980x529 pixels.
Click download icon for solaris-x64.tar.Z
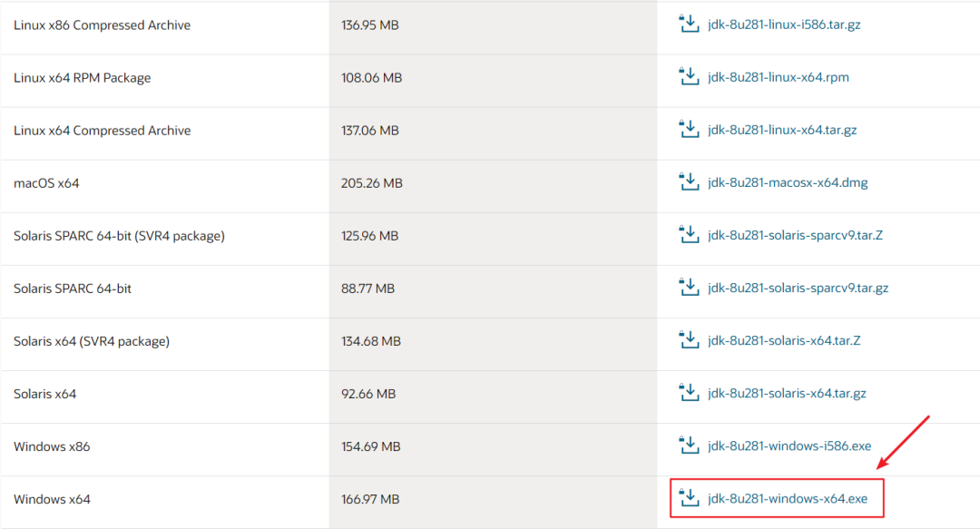point(689,340)
